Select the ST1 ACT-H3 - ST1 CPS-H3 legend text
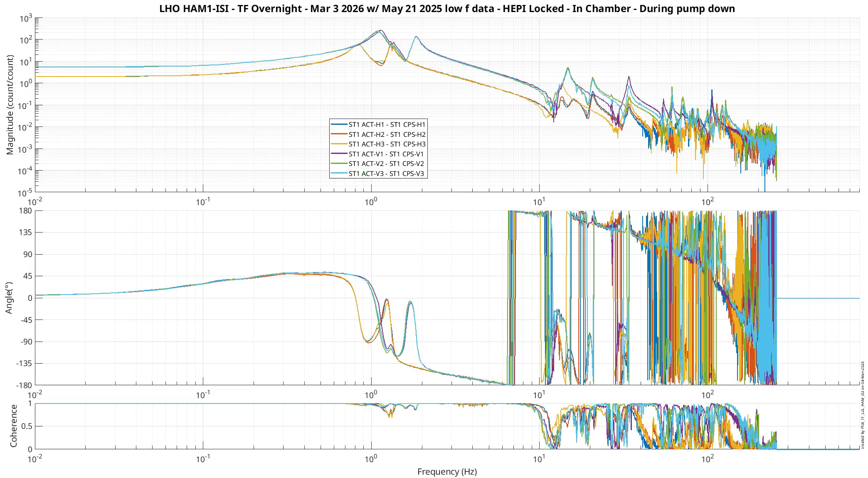868x478 pixels. point(387,144)
